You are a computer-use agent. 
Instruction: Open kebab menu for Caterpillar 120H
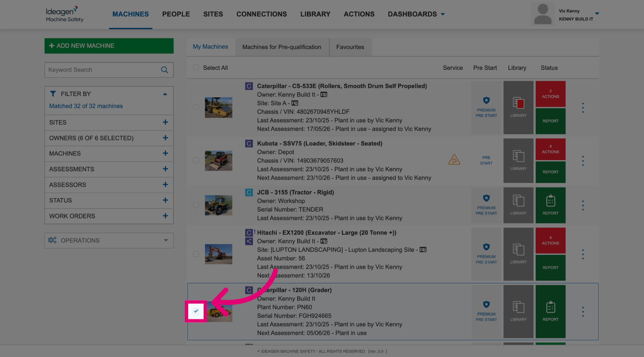pos(583,312)
